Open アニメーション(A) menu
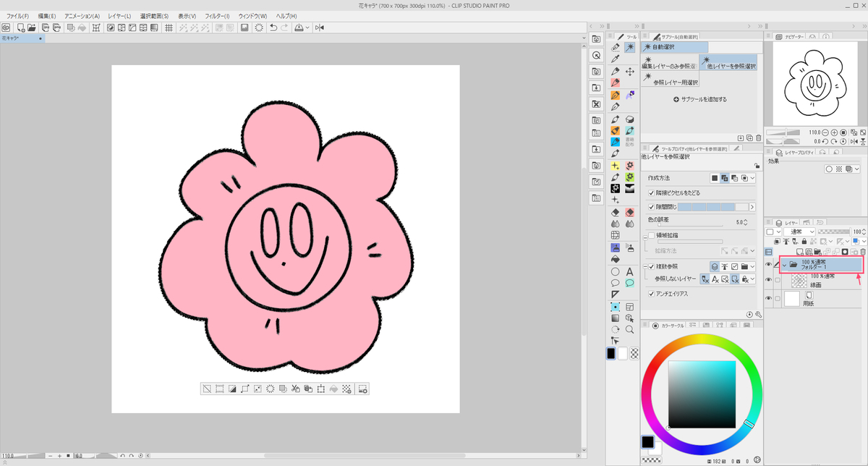 [82, 16]
